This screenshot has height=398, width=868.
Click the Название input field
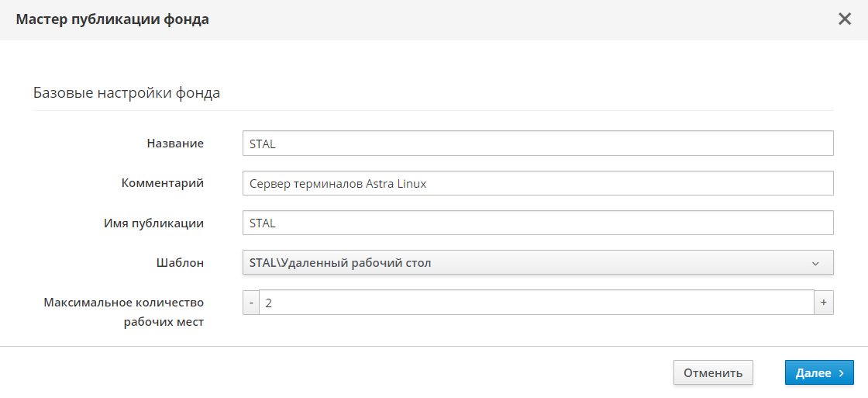point(537,144)
